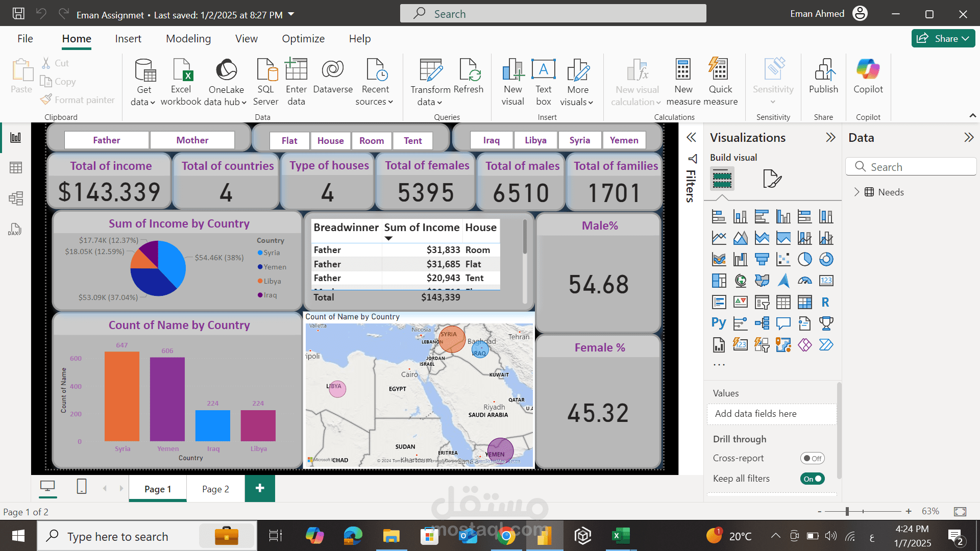This screenshot has width=980, height=551.
Task: Toggle the Yemen country slicer
Action: click(624, 140)
